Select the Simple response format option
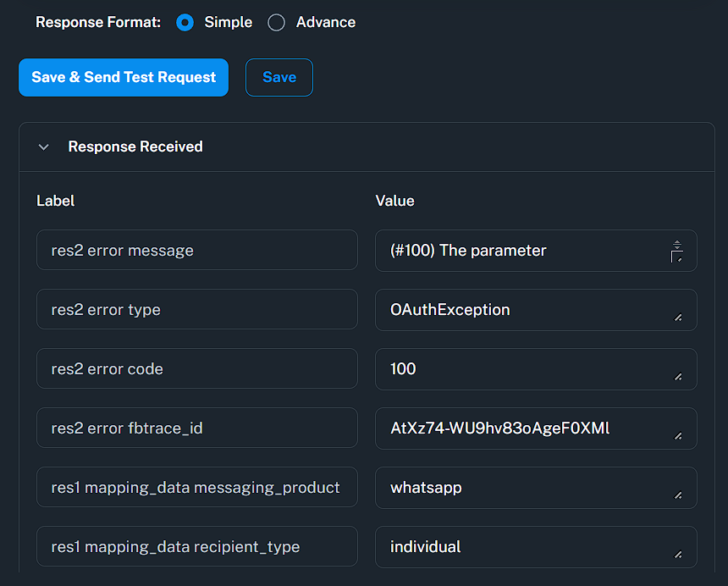728x586 pixels. tap(185, 23)
